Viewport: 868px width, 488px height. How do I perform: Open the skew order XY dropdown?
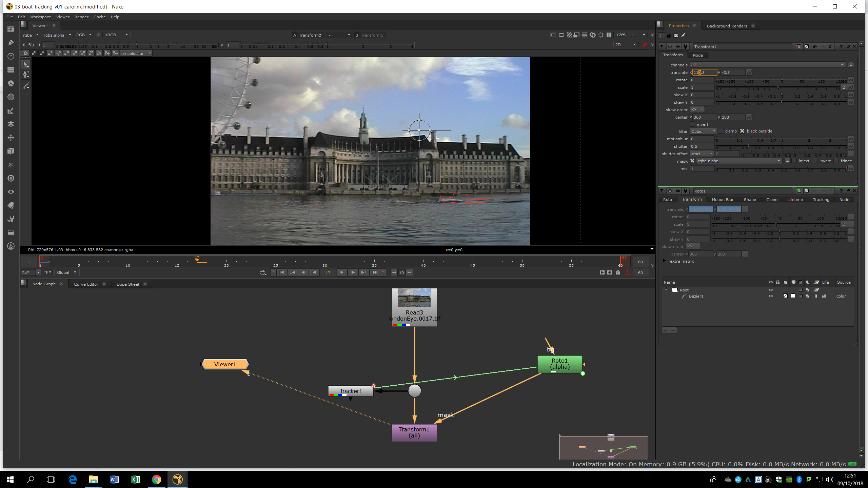tap(697, 110)
